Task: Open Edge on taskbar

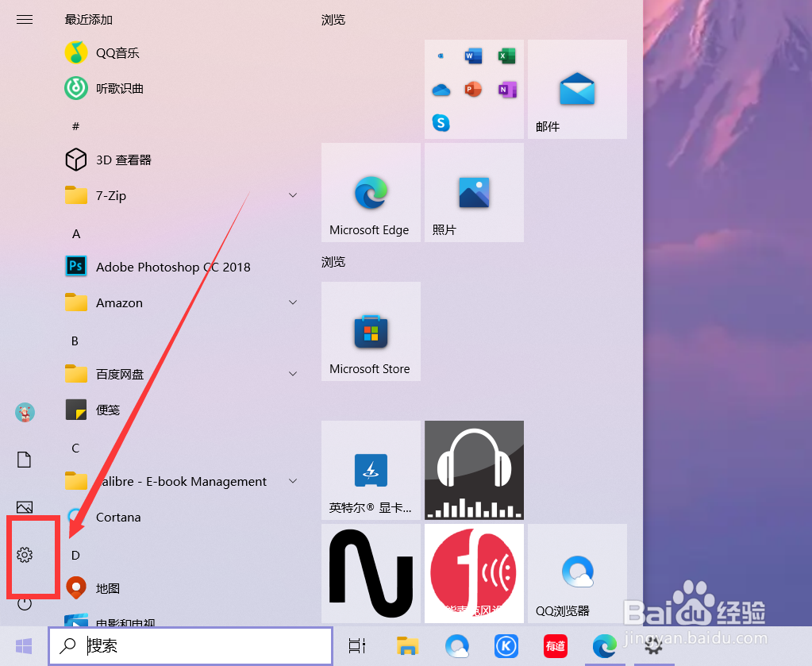Action: [x=604, y=646]
